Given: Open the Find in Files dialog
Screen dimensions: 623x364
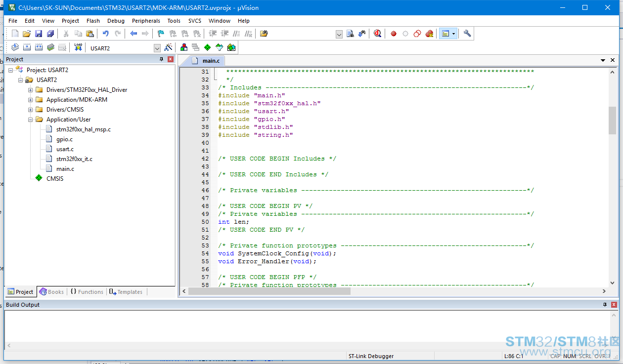Looking at the screenshot, I should pyautogui.click(x=264, y=34).
